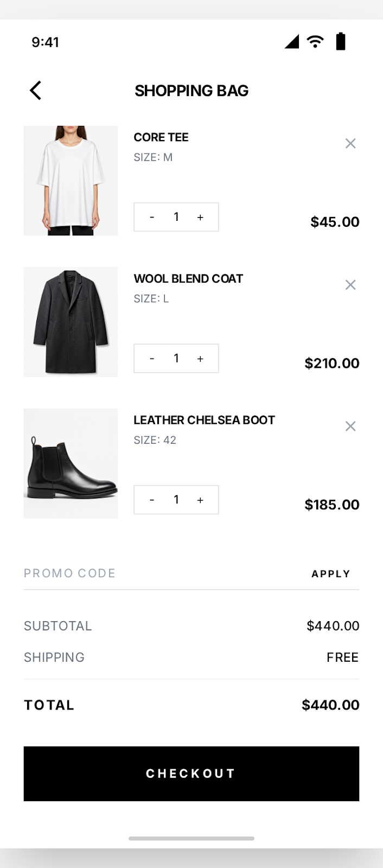This screenshot has width=383, height=868.
Task: View the Wool Blend Coat thumbnail
Action: [71, 322]
